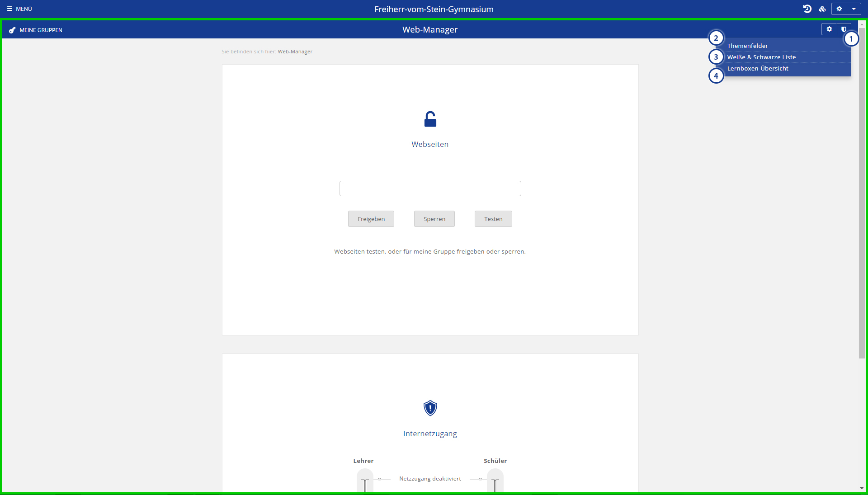Viewport: 868px width, 495px height.
Task: Click the Webseiten heading
Action: [430, 144]
